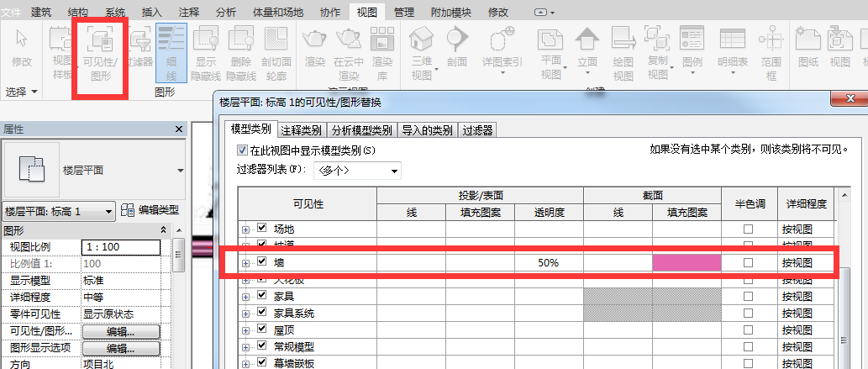
Task: Click 编辑类型 edit type button
Action: [150, 210]
